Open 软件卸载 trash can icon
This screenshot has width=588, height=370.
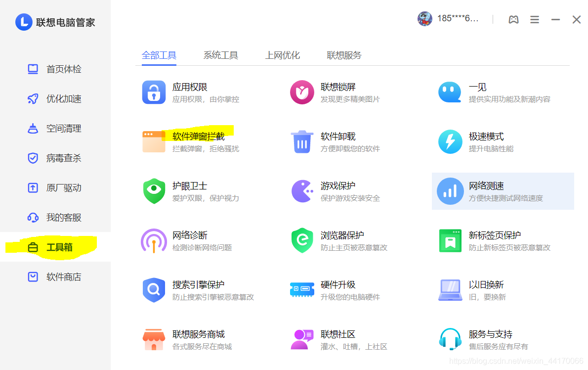click(x=302, y=142)
